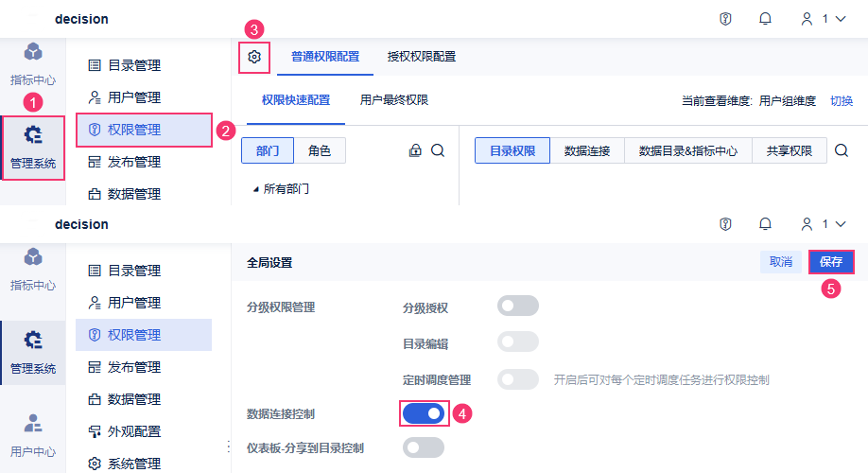
Task: Open the notification bell in the top header
Action: point(765,19)
